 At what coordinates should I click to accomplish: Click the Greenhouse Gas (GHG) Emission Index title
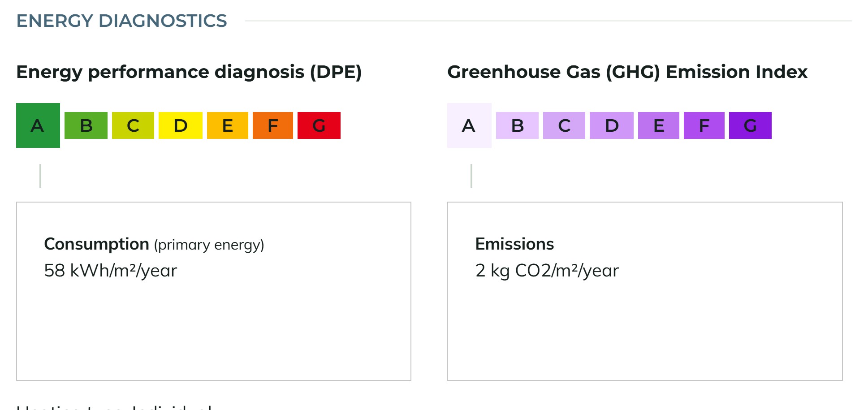tap(627, 72)
